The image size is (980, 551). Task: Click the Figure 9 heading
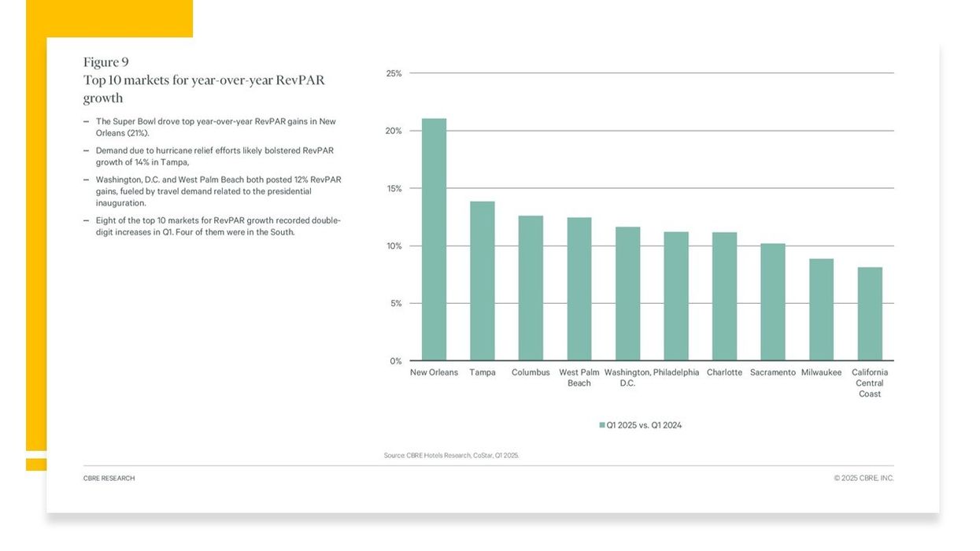tap(105, 62)
